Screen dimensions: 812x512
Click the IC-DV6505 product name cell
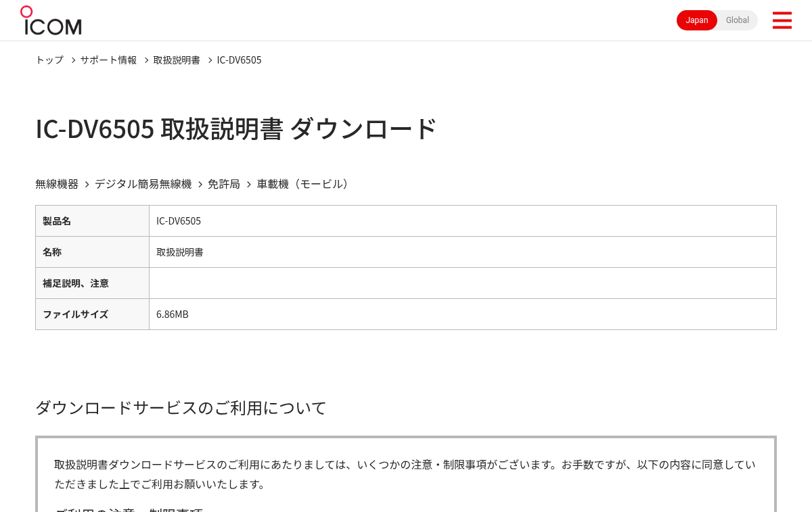click(463, 221)
